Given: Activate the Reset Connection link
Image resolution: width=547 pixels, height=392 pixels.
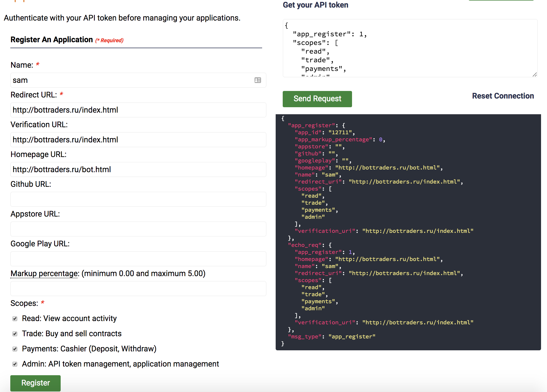Looking at the screenshot, I should [503, 96].
